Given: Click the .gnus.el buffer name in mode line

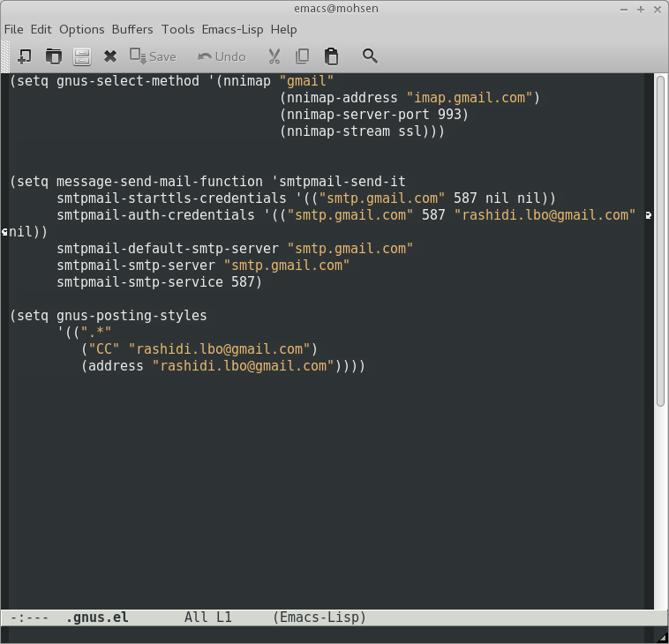Looking at the screenshot, I should pos(97,618).
